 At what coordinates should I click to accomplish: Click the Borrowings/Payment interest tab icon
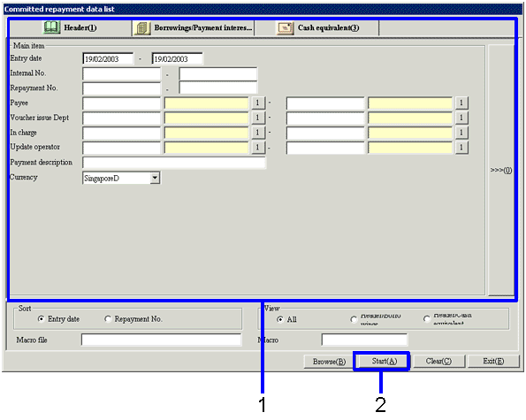(x=142, y=28)
